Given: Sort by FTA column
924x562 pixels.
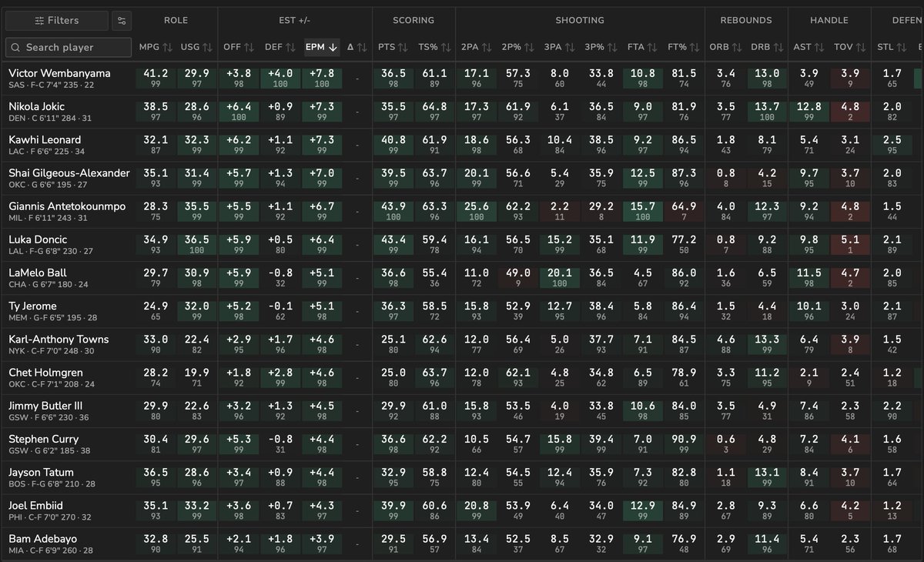Looking at the screenshot, I should [x=643, y=47].
